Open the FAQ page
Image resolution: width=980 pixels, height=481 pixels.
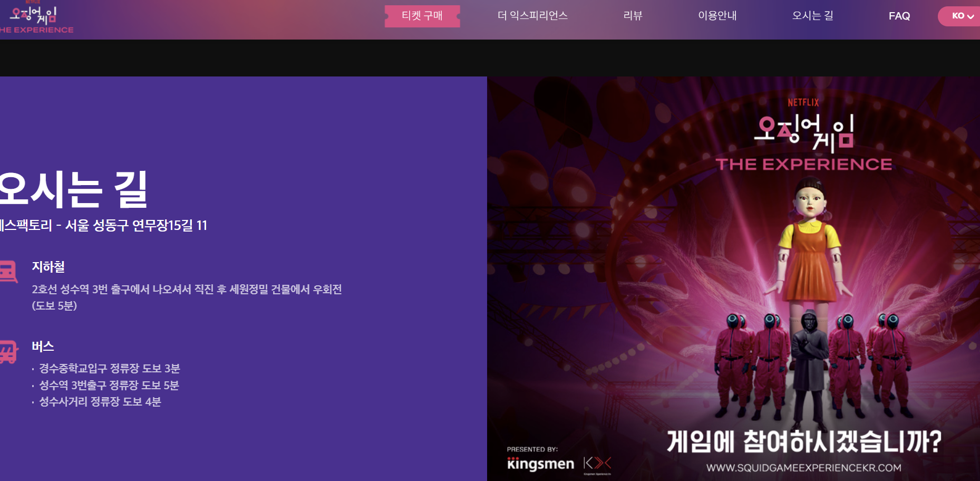(899, 16)
